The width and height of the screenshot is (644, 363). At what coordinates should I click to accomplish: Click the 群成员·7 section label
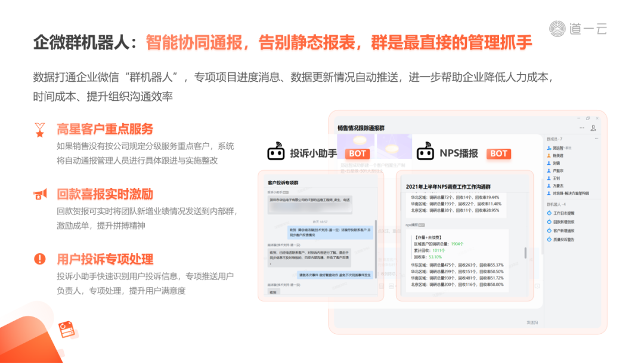pyautogui.click(x=555, y=139)
